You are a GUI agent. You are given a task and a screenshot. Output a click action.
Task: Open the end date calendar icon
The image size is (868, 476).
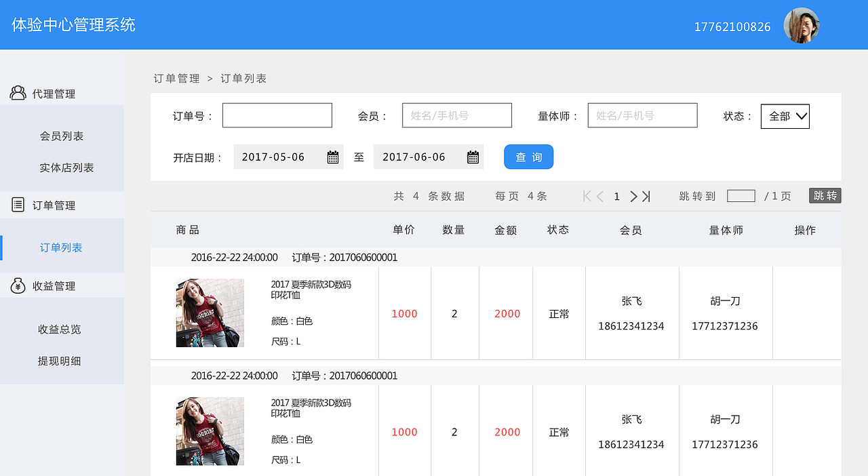473,156
